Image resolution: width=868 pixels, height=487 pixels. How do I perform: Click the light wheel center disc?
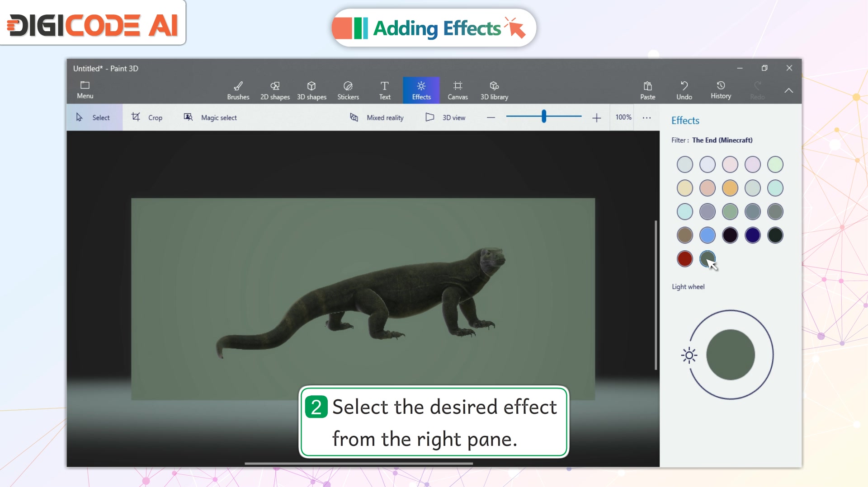[731, 355]
